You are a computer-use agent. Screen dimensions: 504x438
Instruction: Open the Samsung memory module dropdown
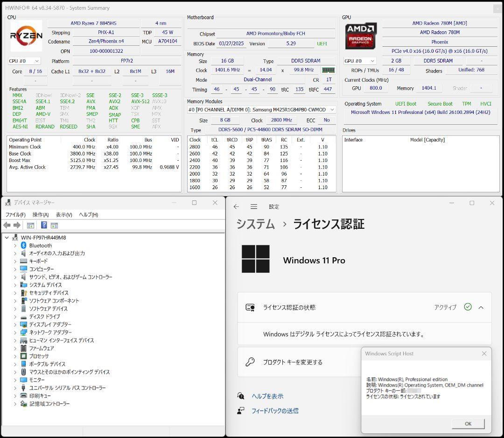click(x=332, y=110)
